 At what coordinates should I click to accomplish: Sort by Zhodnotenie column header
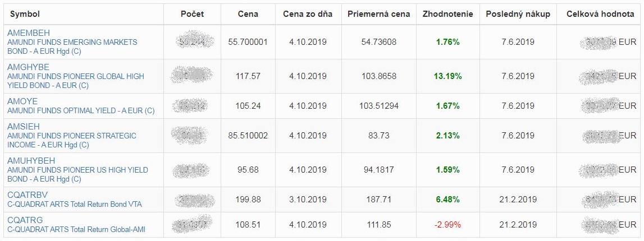click(447, 14)
